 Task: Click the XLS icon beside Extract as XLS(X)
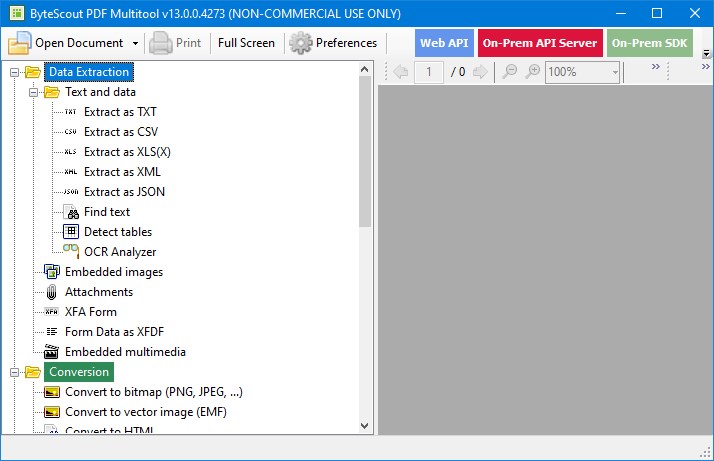[x=71, y=152]
